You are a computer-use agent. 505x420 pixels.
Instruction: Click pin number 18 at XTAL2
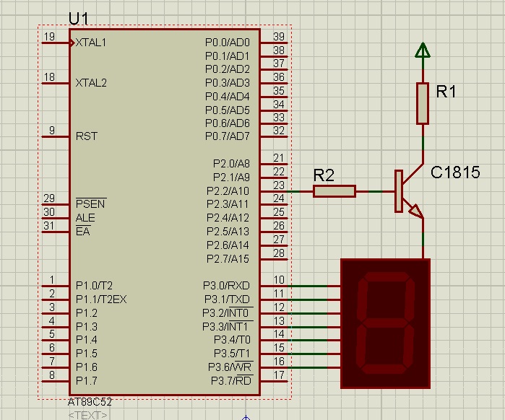point(49,77)
